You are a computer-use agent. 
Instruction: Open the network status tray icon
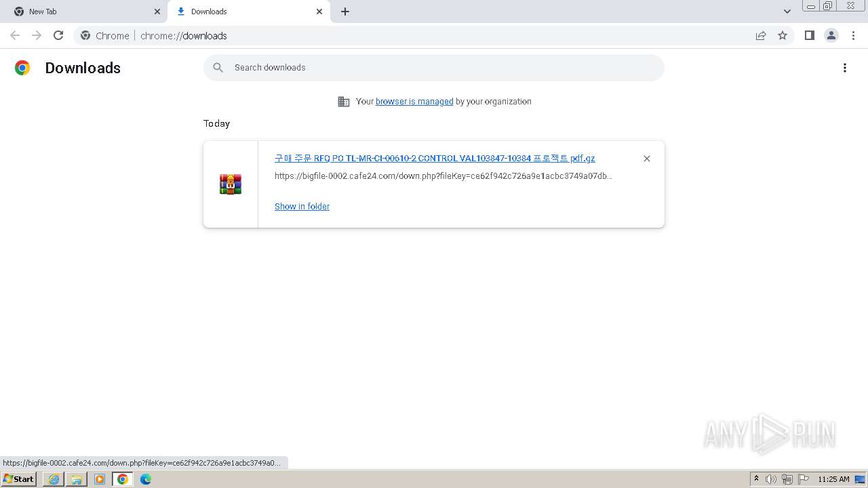tap(787, 479)
